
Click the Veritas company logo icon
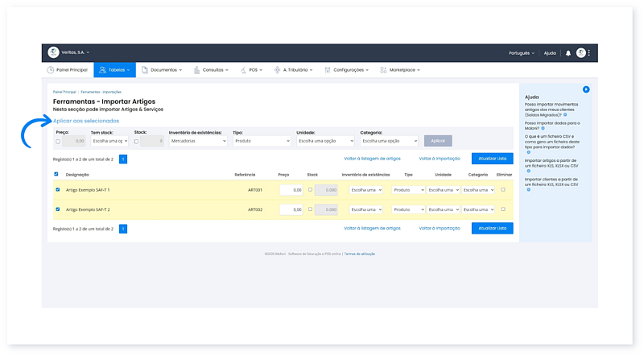pos(53,53)
